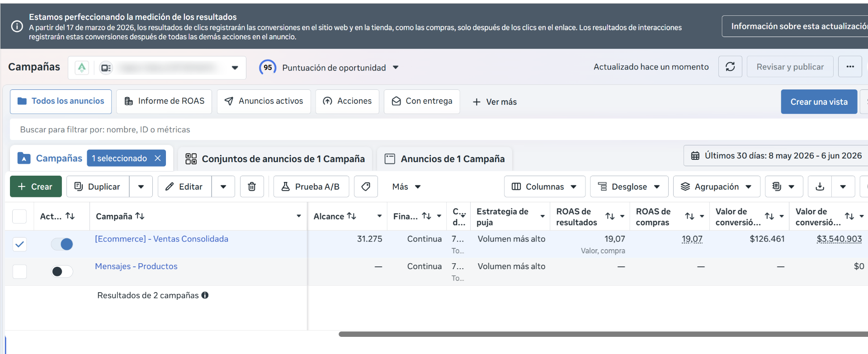Click the Revisar y publicar button
The image size is (868, 354).
click(x=790, y=67)
